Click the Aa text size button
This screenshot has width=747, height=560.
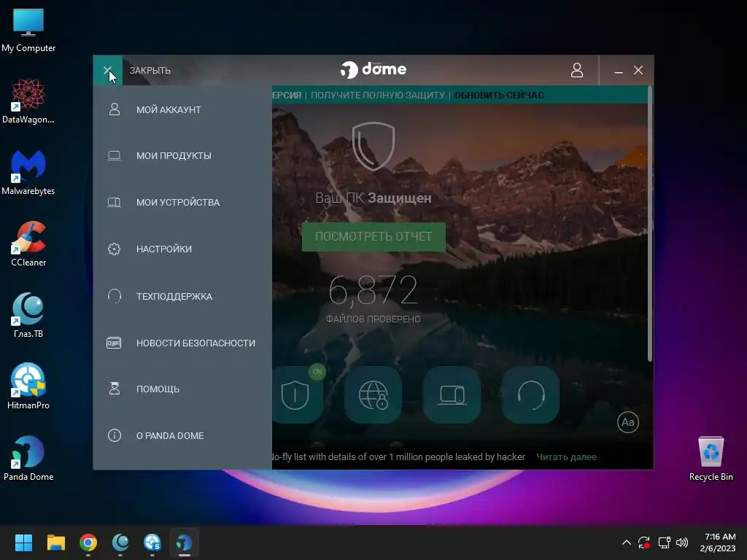point(628,422)
